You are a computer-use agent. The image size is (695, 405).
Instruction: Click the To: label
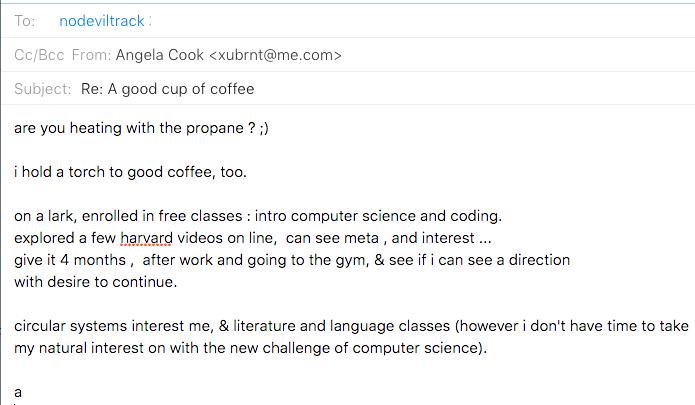pos(24,21)
